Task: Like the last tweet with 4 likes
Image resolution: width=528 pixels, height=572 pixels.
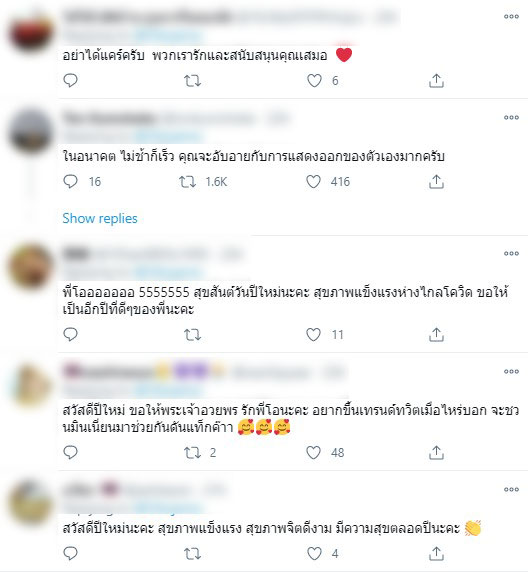Action: 314,554
